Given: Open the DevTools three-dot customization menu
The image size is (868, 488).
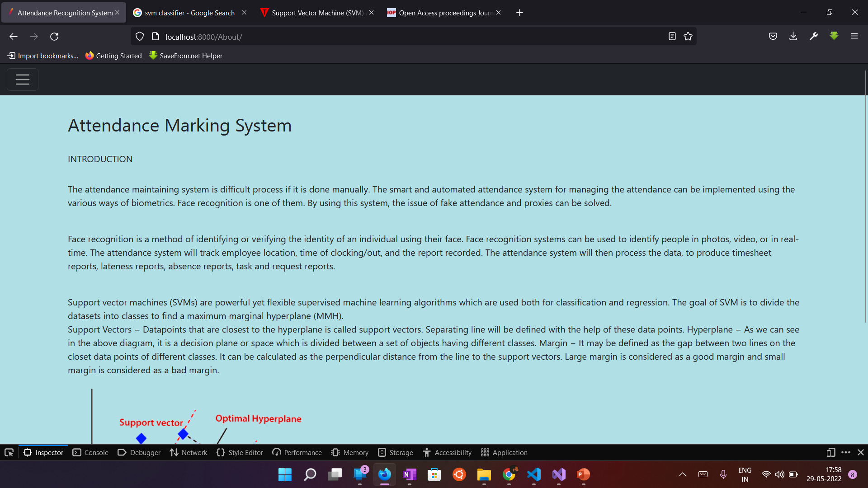Looking at the screenshot, I should tap(845, 452).
